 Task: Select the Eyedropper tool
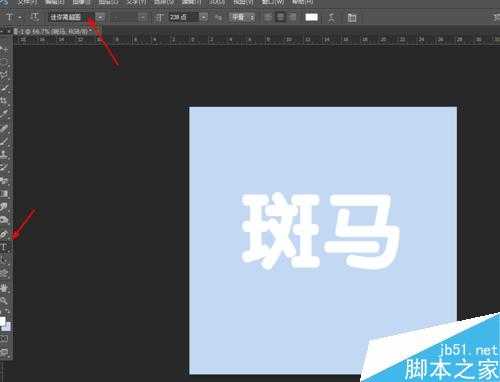(4, 114)
